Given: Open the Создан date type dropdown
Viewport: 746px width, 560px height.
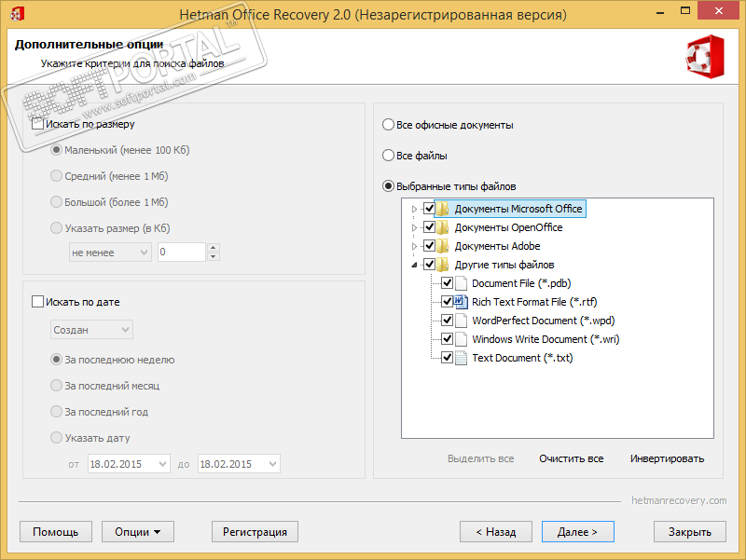Looking at the screenshot, I should (91, 330).
